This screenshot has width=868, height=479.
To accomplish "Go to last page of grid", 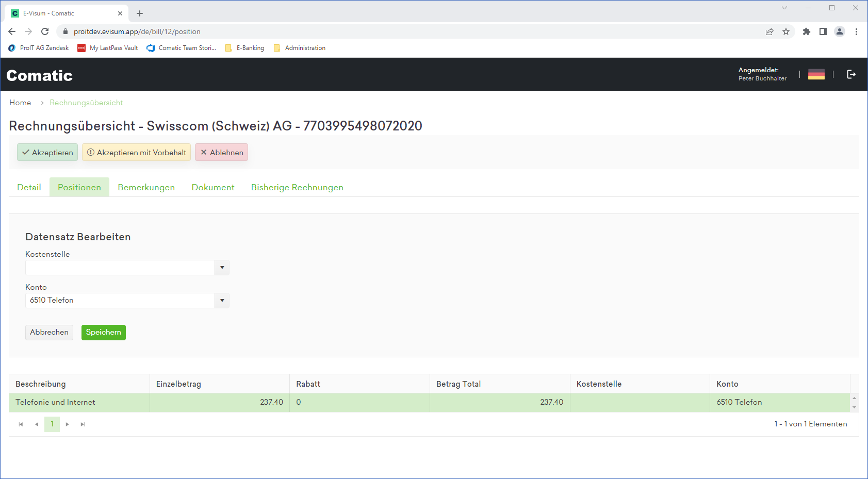I will click(x=83, y=424).
